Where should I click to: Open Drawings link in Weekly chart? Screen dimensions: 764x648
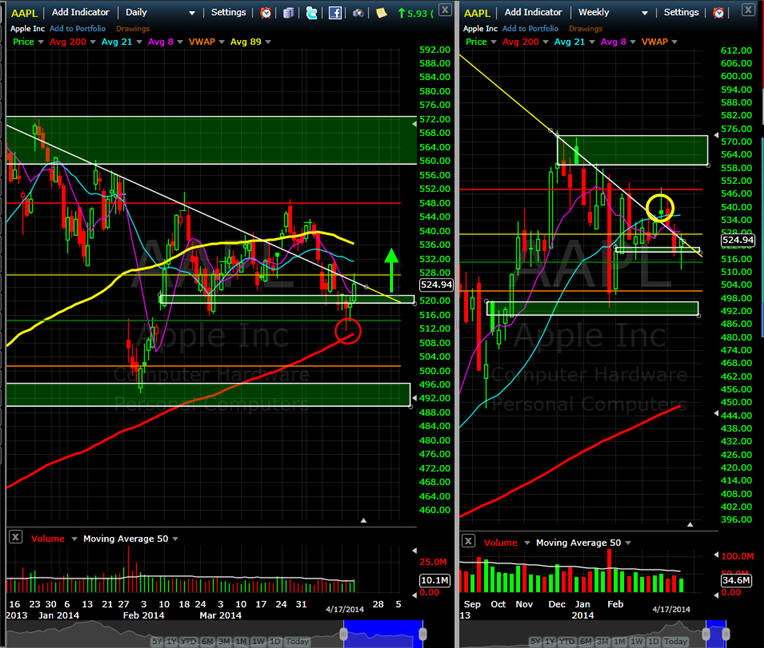click(x=585, y=29)
